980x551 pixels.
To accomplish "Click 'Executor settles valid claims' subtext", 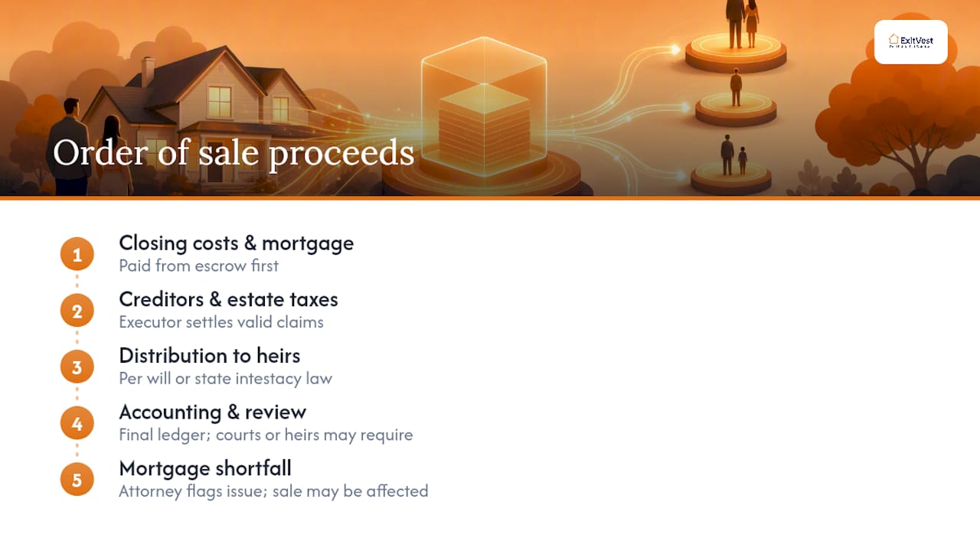I will 221,322.
